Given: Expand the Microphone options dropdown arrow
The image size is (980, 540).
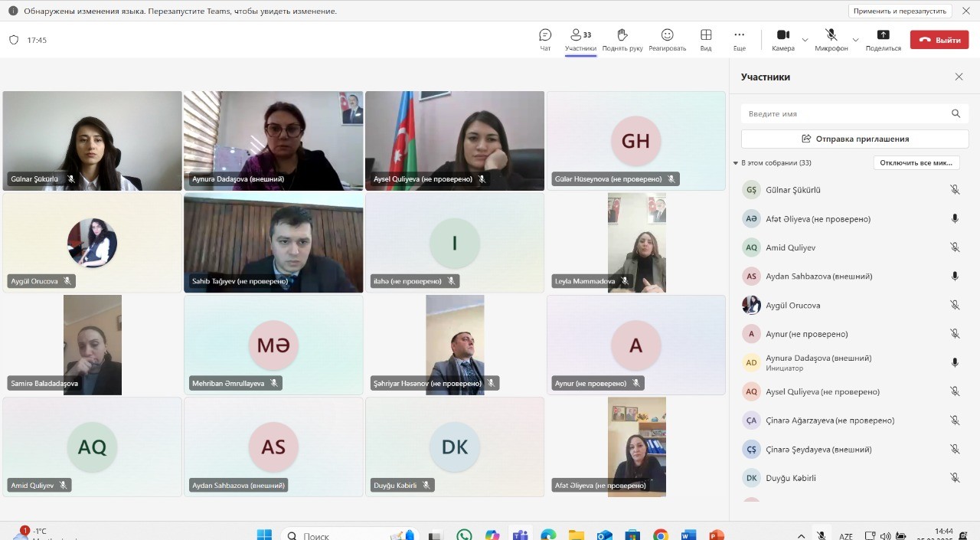Looking at the screenshot, I should coord(855,40).
